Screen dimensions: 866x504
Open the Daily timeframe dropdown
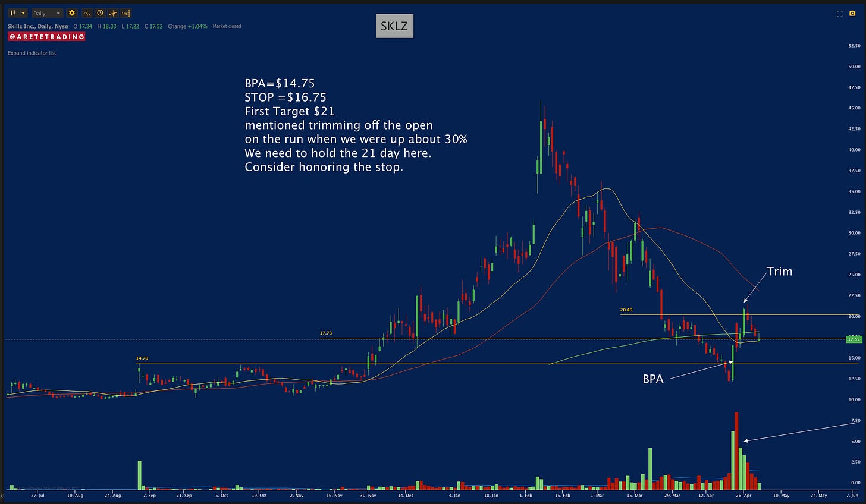click(47, 13)
